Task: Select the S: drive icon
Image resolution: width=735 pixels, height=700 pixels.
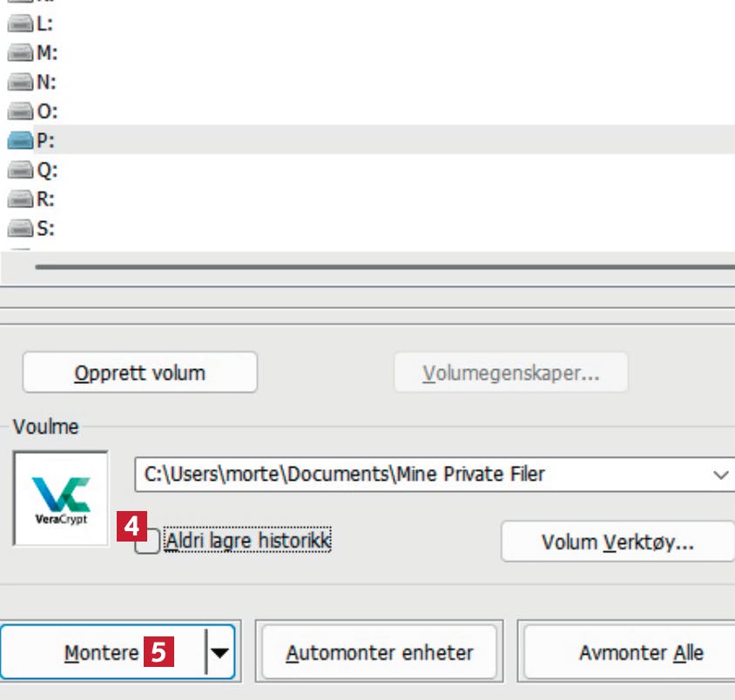Action: tap(20, 228)
